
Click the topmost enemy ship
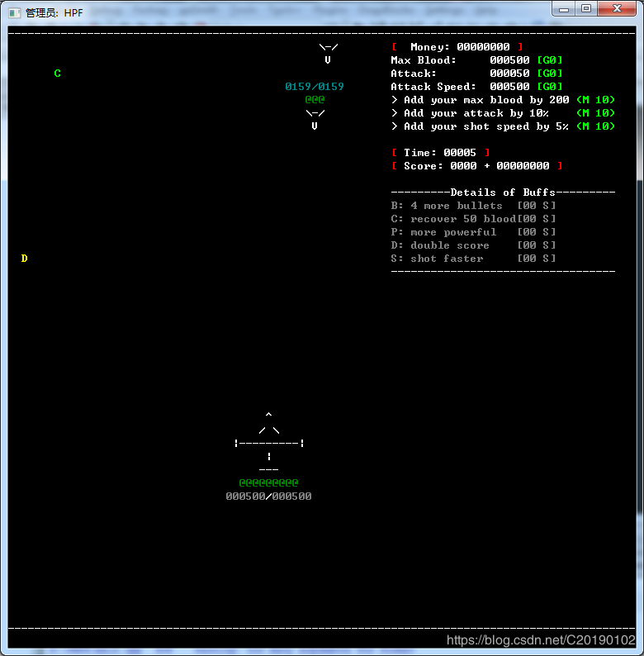329,54
